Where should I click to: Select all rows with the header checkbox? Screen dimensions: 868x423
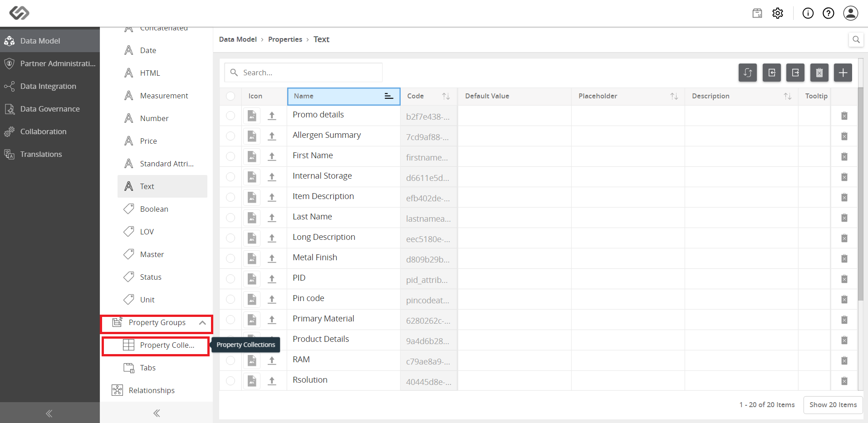(230, 96)
